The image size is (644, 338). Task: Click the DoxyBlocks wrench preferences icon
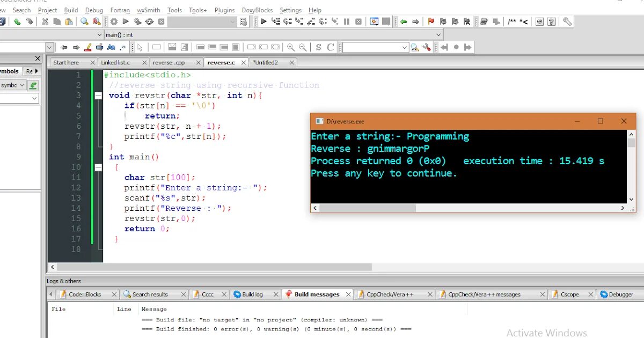567,21
